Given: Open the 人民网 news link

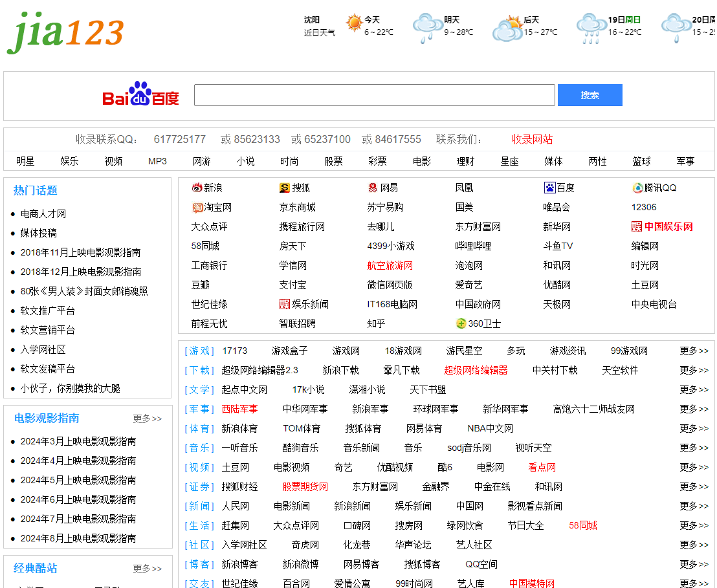Looking at the screenshot, I should (236, 506).
